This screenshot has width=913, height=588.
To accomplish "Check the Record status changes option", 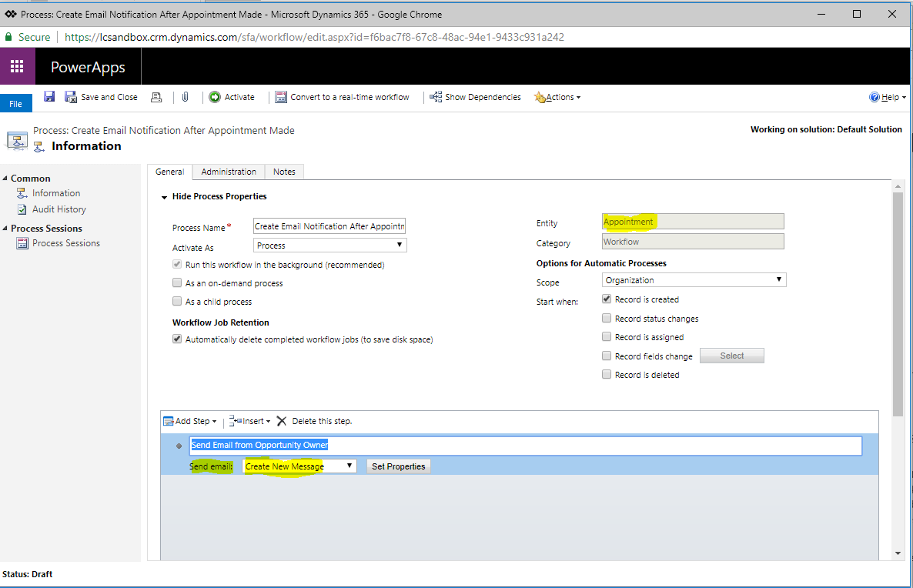I will [x=607, y=318].
